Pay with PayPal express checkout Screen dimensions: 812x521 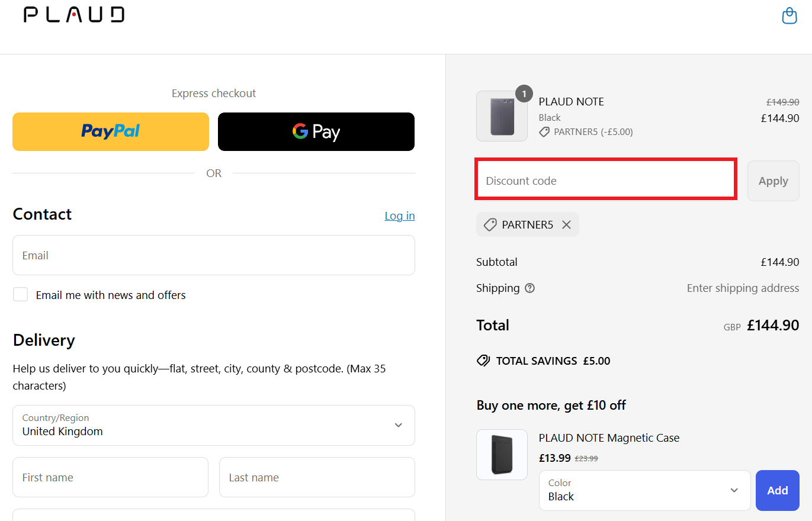(111, 131)
